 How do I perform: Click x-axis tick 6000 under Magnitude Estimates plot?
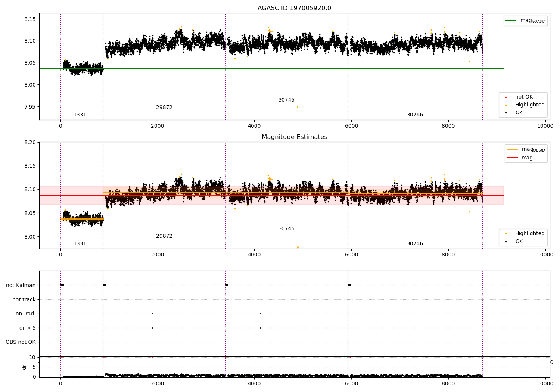click(x=351, y=255)
